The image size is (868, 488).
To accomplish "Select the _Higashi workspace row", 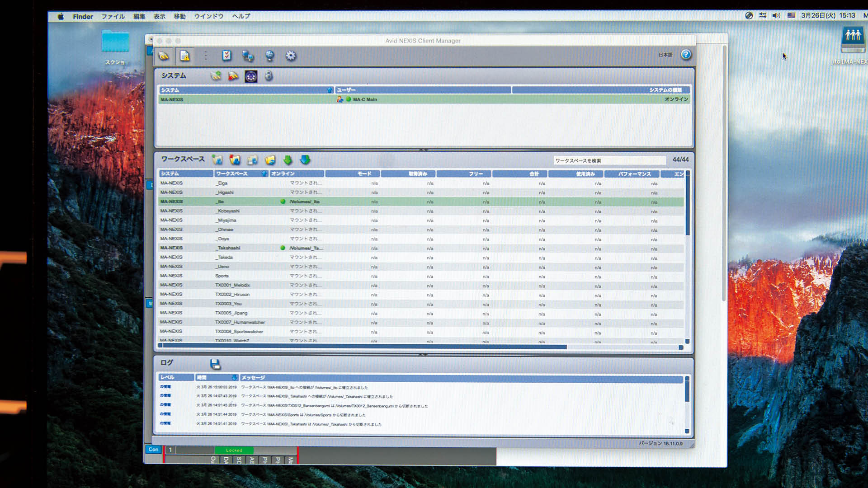I will click(x=421, y=192).
